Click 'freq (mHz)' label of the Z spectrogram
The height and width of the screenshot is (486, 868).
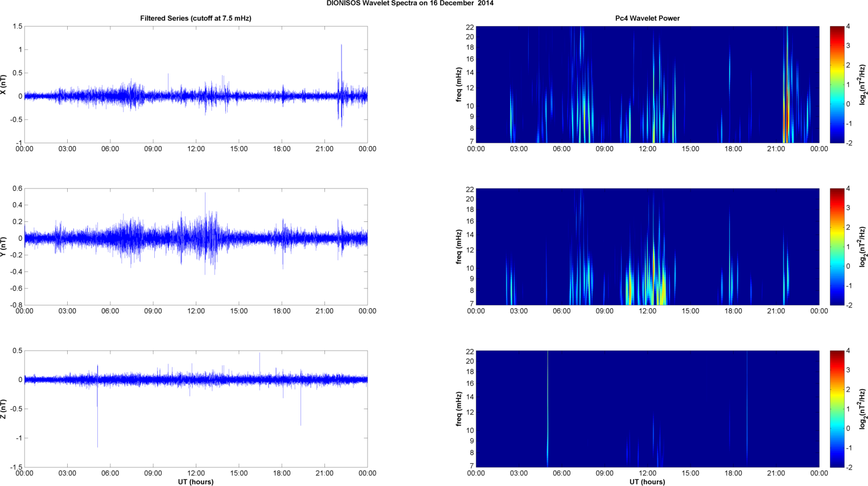(458, 409)
